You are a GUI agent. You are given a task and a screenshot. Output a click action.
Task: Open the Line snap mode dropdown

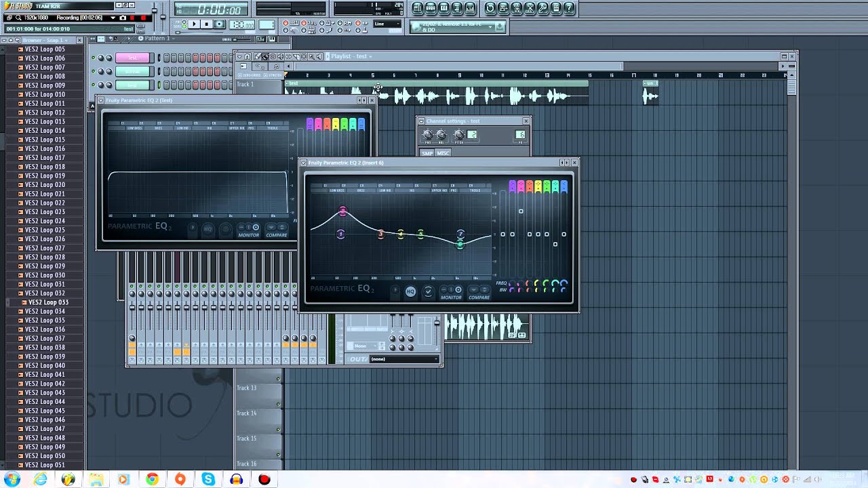pos(387,24)
